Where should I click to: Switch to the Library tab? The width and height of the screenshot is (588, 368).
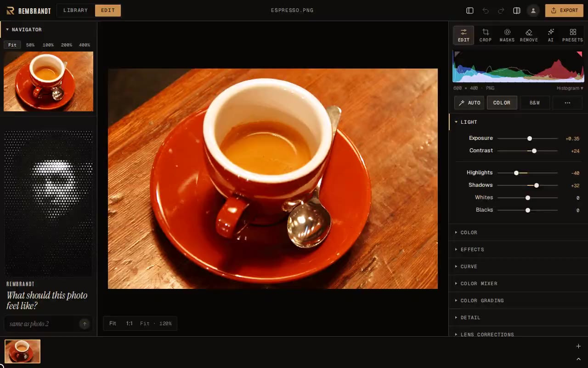(76, 11)
